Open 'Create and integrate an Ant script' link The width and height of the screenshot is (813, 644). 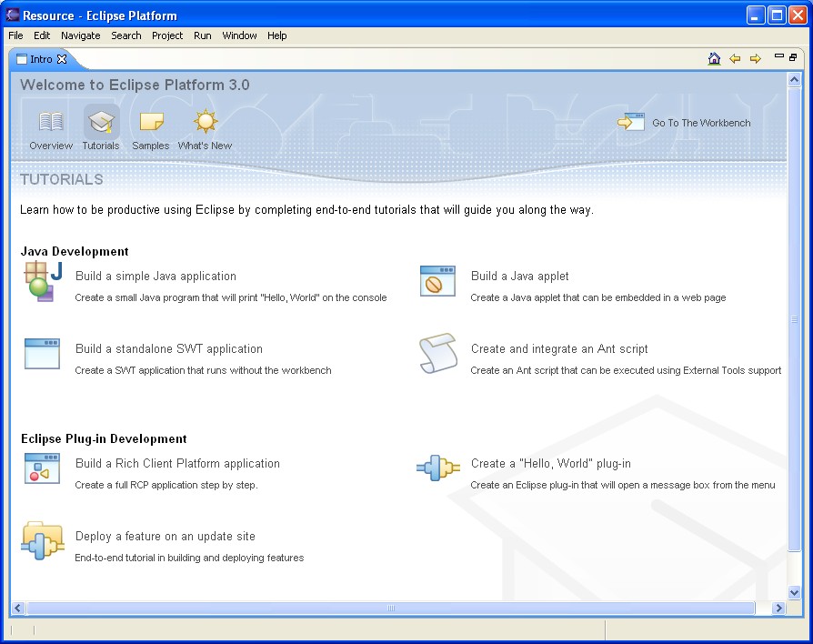click(x=559, y=348)
